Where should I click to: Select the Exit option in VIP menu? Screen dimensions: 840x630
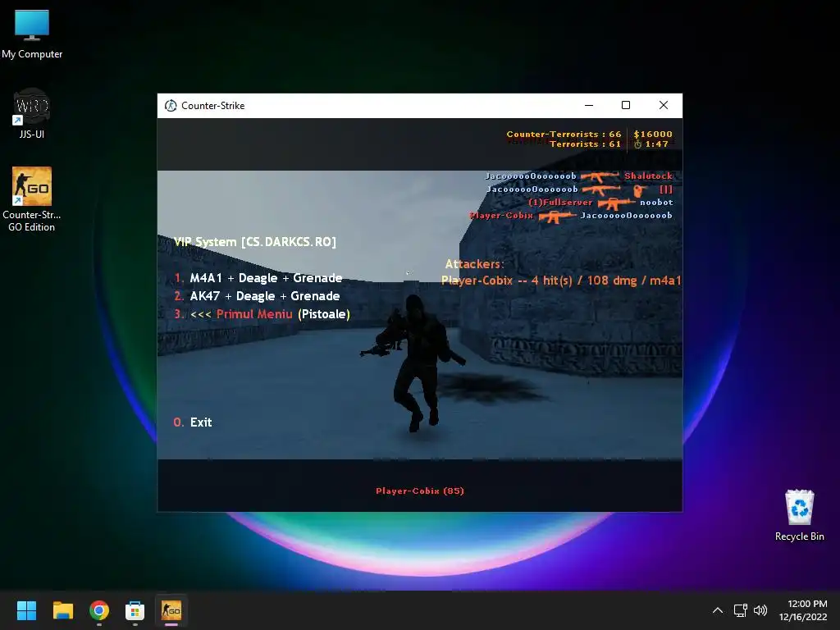193,422
